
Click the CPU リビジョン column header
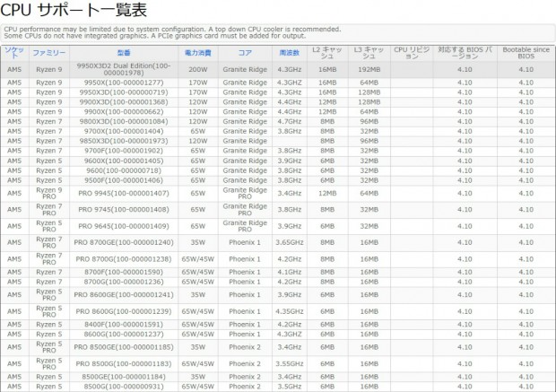[412, 53]
